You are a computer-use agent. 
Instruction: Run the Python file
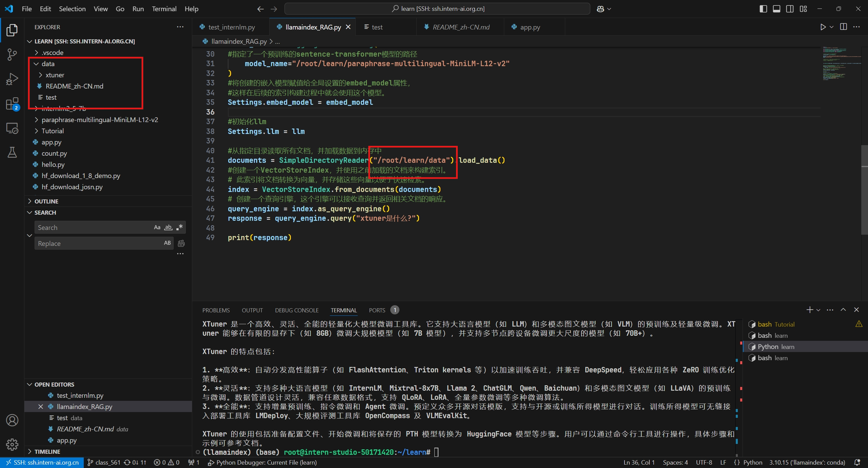coord(823,27)
